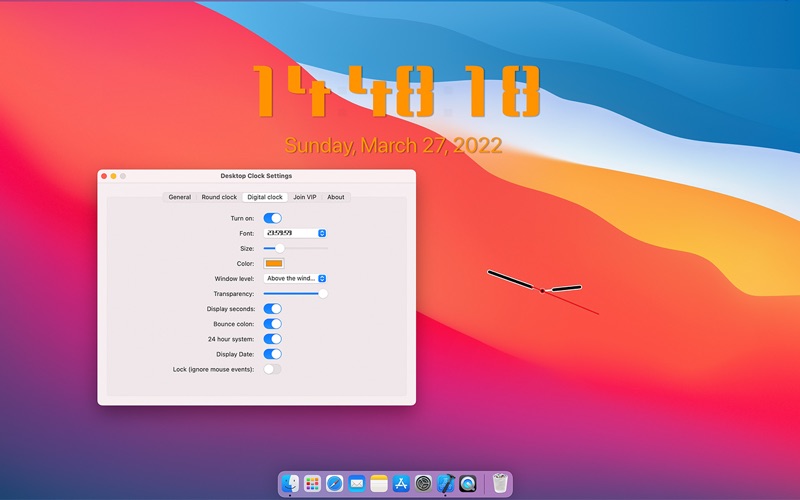Minimize the Desktop Clock Settings window

coord(113,176)
